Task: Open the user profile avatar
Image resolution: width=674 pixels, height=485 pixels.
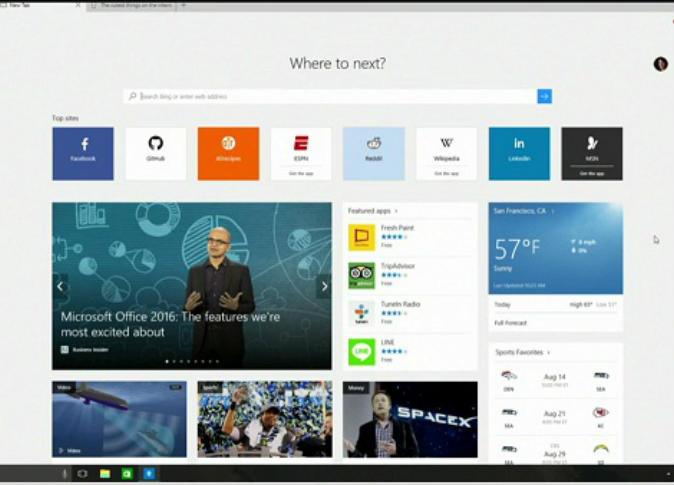Action: point(660,64)
